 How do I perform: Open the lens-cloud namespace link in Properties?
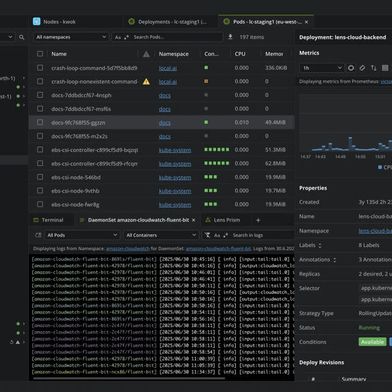pyautogui.click(x=375, y=231)
